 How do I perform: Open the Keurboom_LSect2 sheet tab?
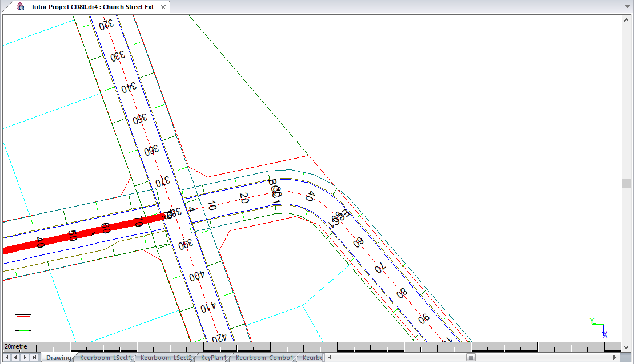click(166, 358)
